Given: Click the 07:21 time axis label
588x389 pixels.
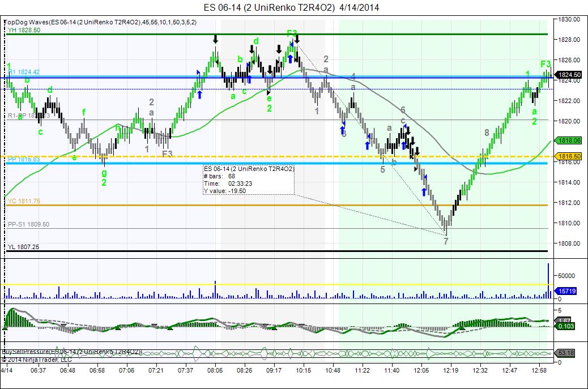Looking at the screenshot, I should 156,370.
